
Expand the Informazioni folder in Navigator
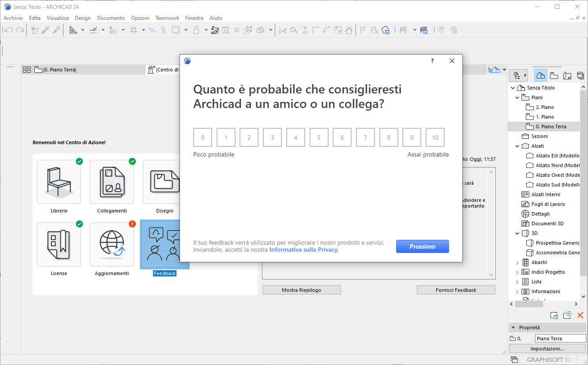click(517, 291)
